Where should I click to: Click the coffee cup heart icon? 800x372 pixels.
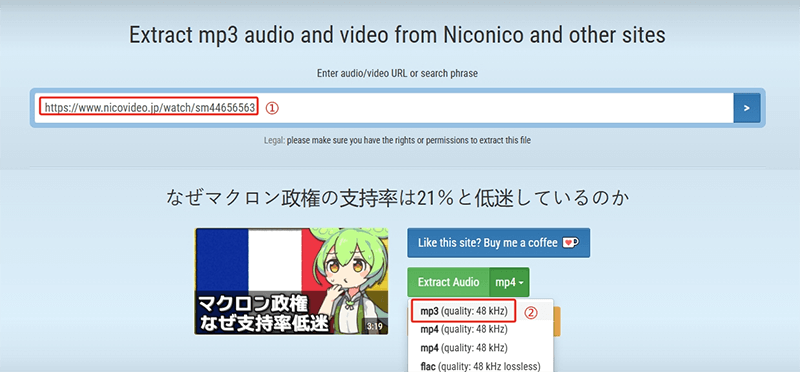pos(570,243)
